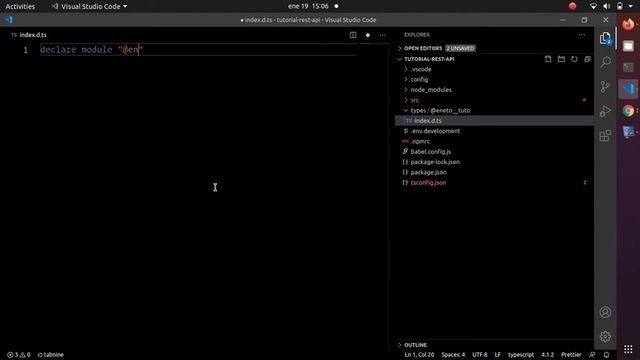
Task: Create a new folder in TUTORIAL-REST-API
Action: coord(561,59)
